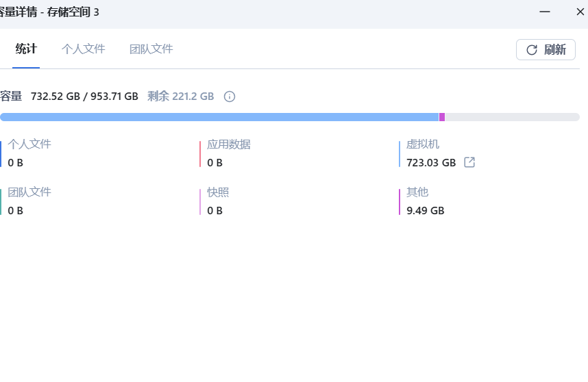Open the 团队文件 tab
This screenshot has width=588, height=382.
coord(151,49)
